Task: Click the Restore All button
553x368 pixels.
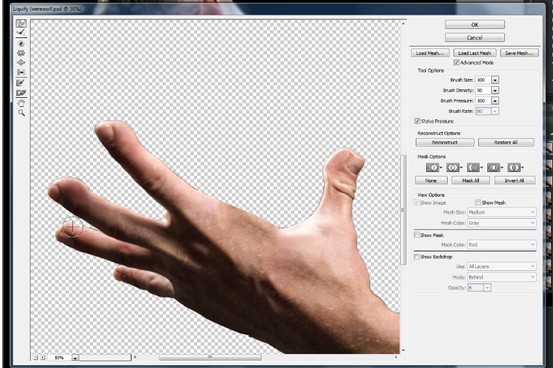Action: click(x=506, y=142)
